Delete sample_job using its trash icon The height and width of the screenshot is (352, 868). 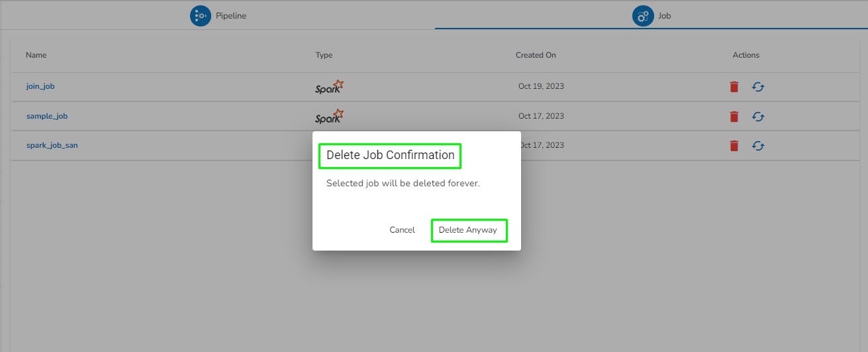coord(734,117)
